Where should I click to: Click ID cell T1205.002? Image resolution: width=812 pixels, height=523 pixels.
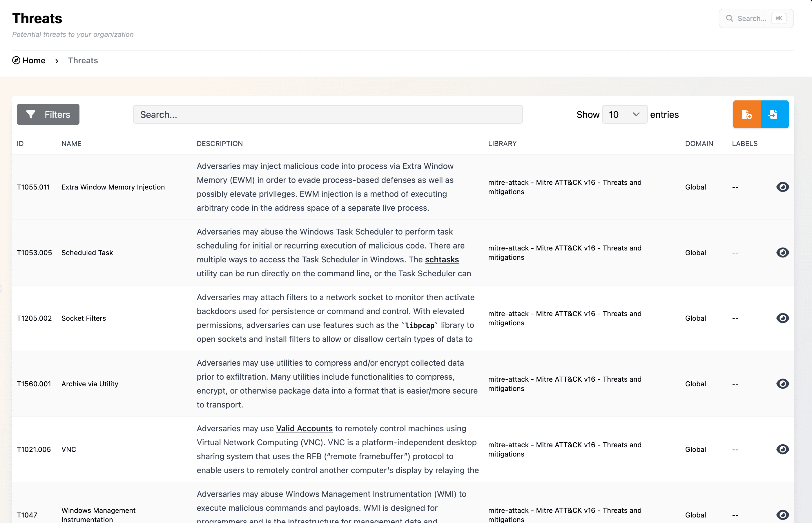pyautogui.click(x=34, y=318)
